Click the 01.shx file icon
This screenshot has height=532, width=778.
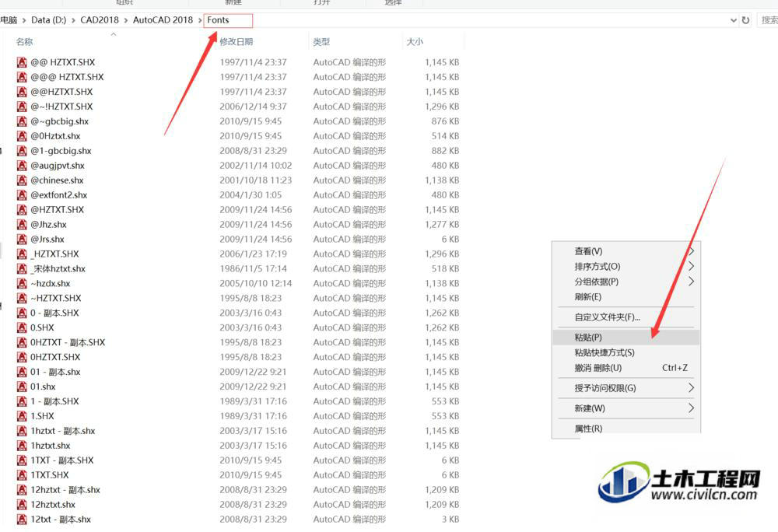tap(22, 387)
